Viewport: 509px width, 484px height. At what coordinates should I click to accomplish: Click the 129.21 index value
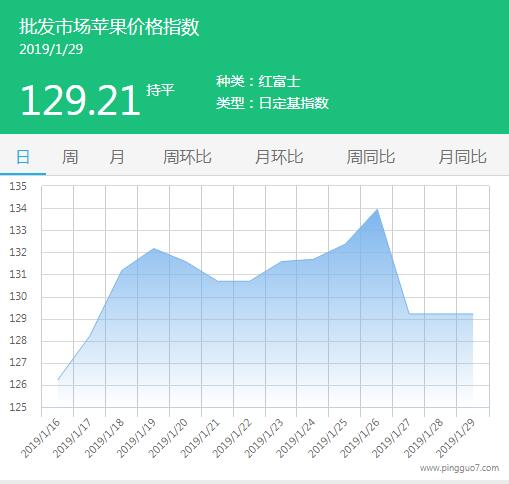pyautogui.click(x=80, y=101)
